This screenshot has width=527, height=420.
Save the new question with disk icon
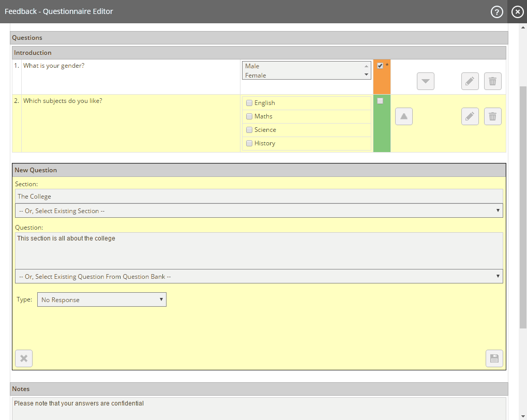[494, 358]
